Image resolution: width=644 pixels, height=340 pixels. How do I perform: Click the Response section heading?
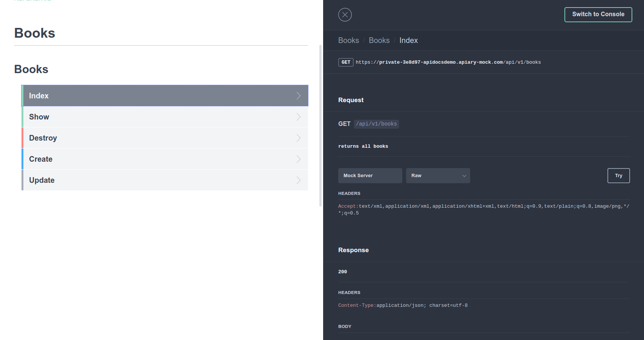click(353, 250)
